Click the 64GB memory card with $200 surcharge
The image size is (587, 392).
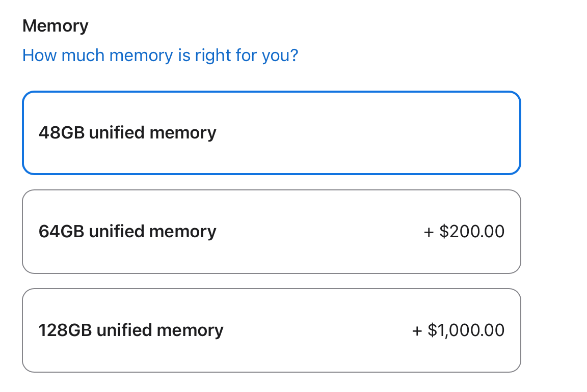[271, 232]
